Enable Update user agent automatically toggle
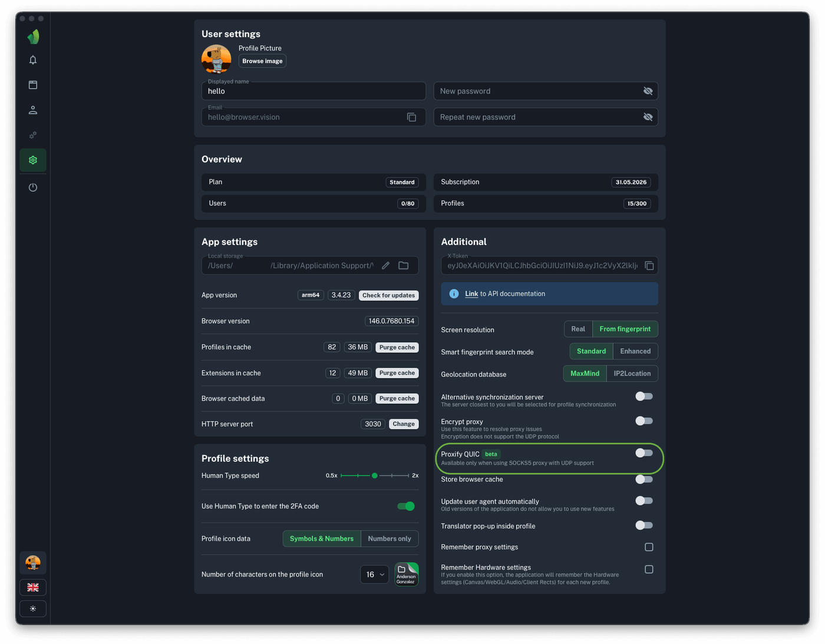 644,501
